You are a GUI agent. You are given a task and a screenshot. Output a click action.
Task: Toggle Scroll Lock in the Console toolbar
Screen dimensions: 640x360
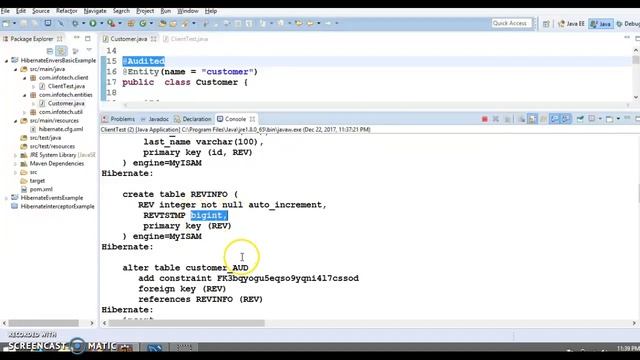point(532,119)
